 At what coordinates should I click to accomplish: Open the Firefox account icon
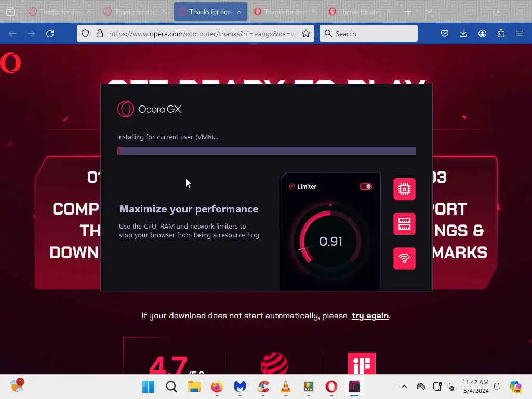[x=482, y=33]
